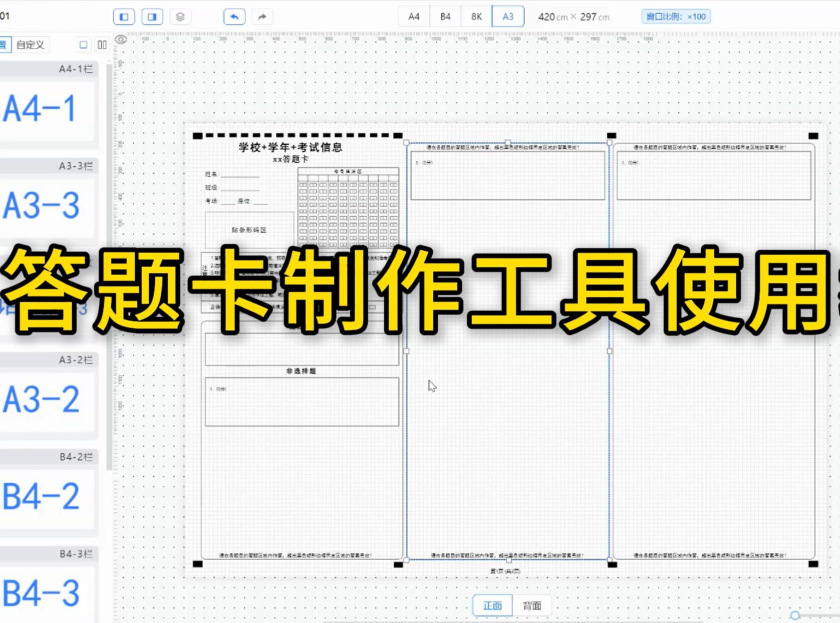Switch to A4 paper size
The image size is (840, 623).
[413, 16]
